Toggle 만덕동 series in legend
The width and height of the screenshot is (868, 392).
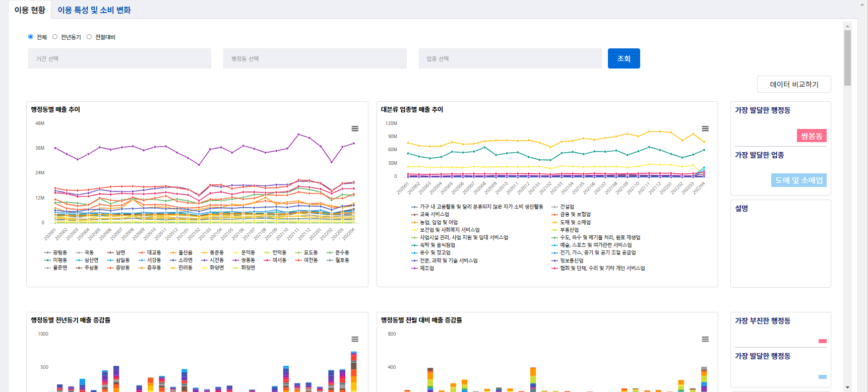275,252
